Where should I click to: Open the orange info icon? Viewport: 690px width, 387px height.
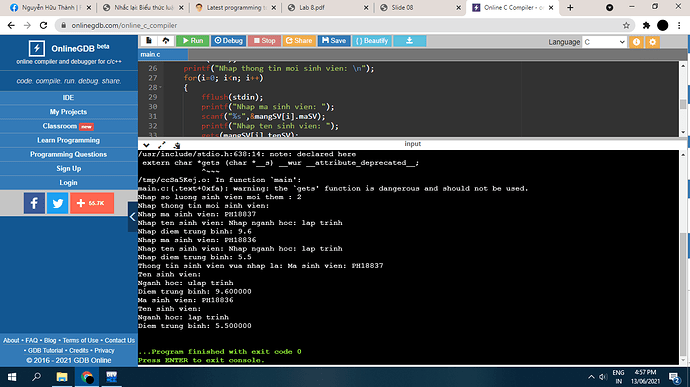coord(636,42)
